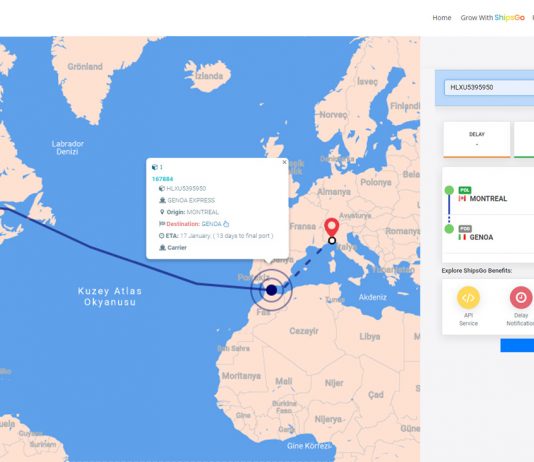Click the red Delay Notification icon
Image resolution: width=534 pixels, height=462 pixels.
click(521, 298)
